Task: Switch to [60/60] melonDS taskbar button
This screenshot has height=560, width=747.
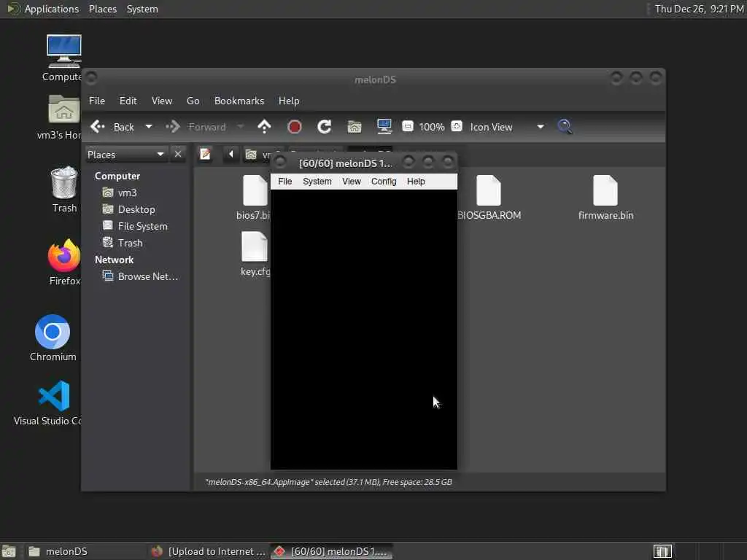Action: coord(332,551)
